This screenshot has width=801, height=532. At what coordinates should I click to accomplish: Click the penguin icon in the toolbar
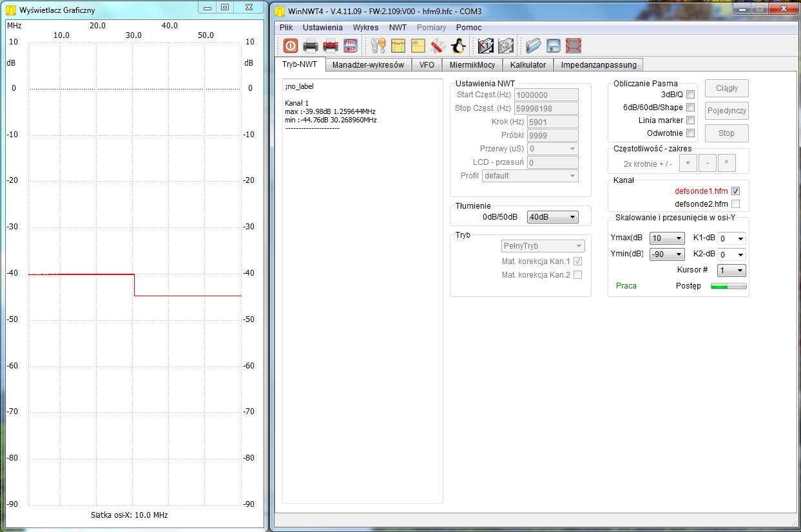tap(458, 46)
